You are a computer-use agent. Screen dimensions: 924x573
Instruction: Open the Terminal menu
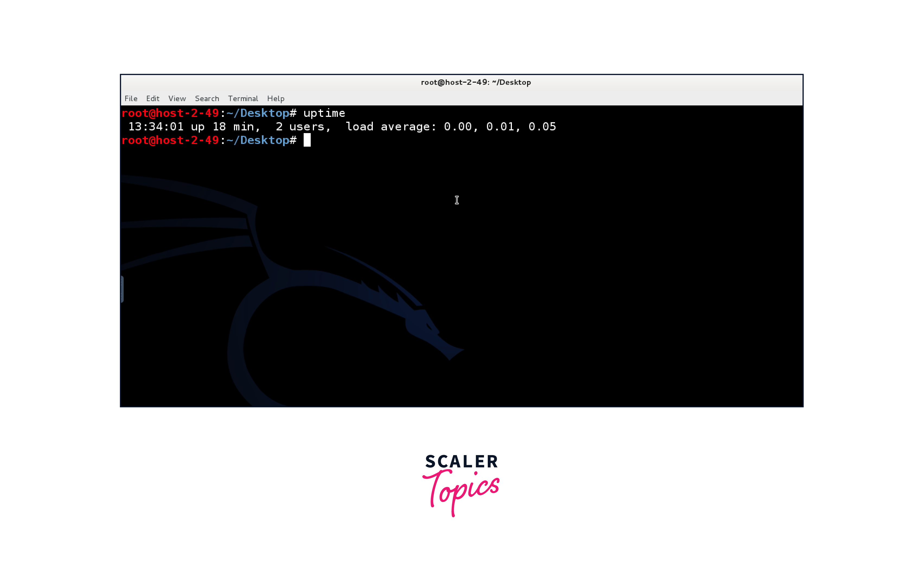[243, 99]
